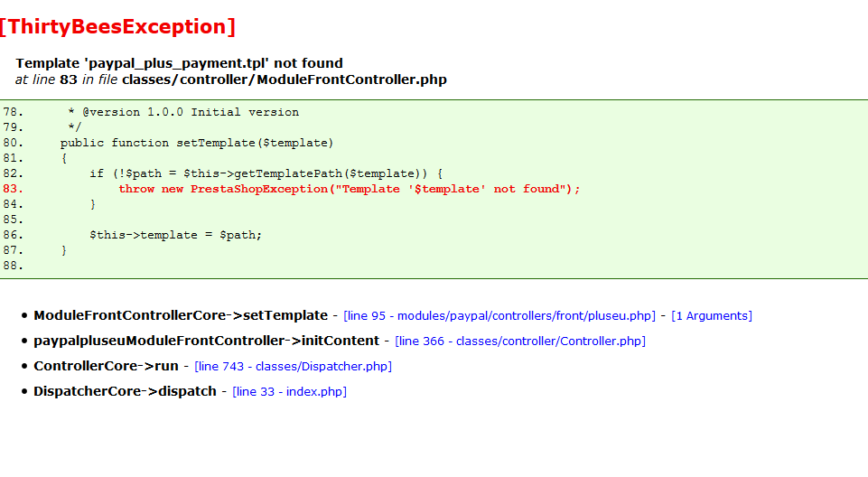
Task: Open the line 33 index.php trace link
Action: click(x=289, y=392)
